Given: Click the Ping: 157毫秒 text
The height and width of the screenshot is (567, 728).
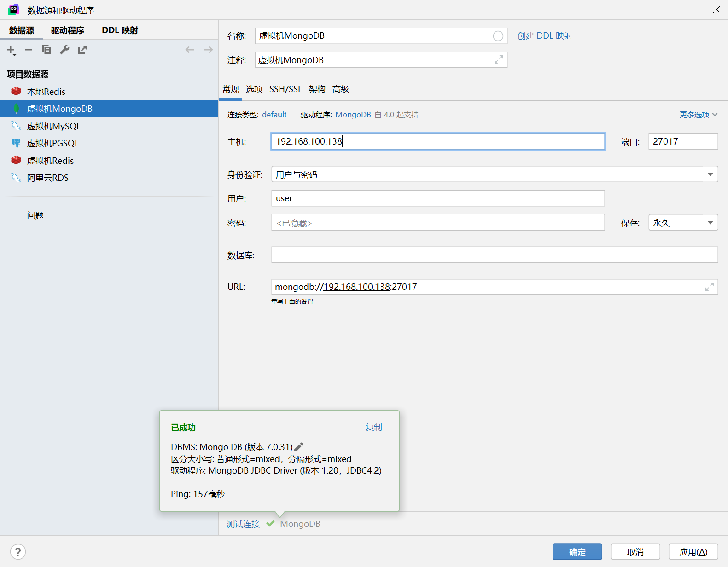Looking at the screenshot, I should pos(198,494).
